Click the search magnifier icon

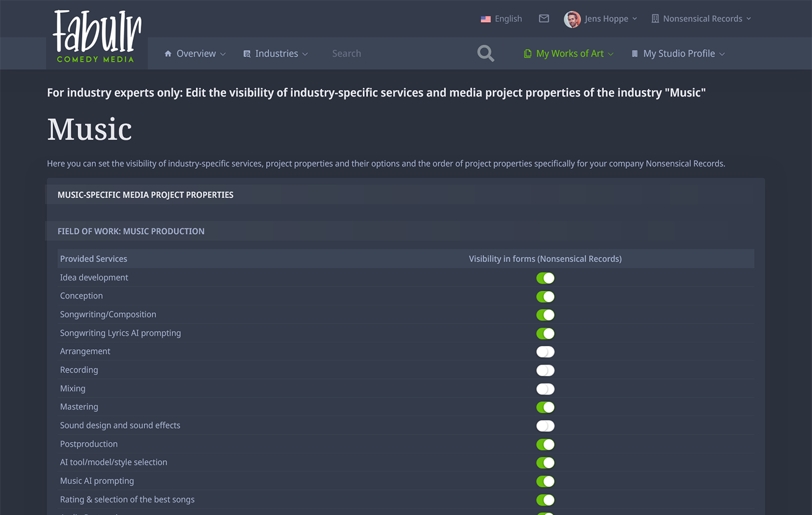coord(485,53)
